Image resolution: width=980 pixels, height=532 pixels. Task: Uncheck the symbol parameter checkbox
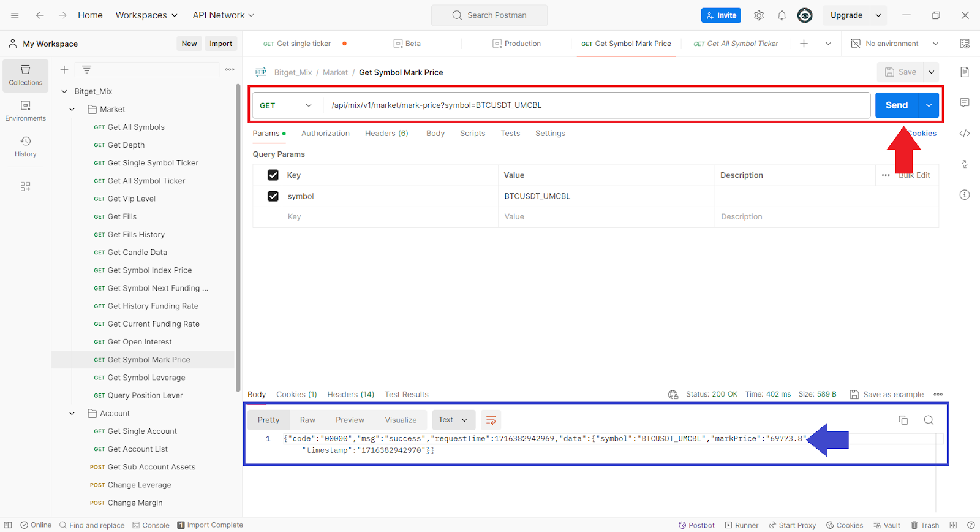[273, 196]
